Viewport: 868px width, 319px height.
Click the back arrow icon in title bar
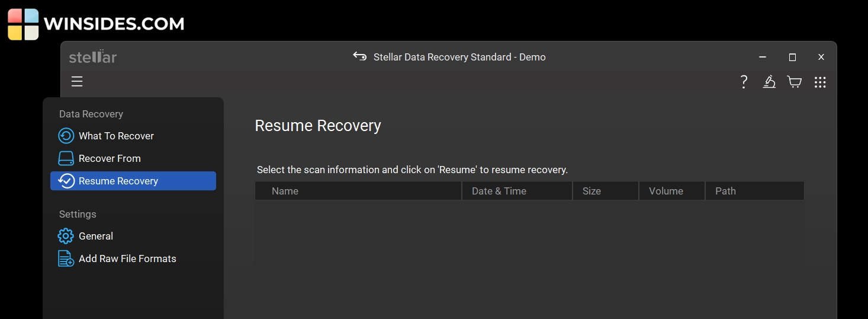point(359,56)
